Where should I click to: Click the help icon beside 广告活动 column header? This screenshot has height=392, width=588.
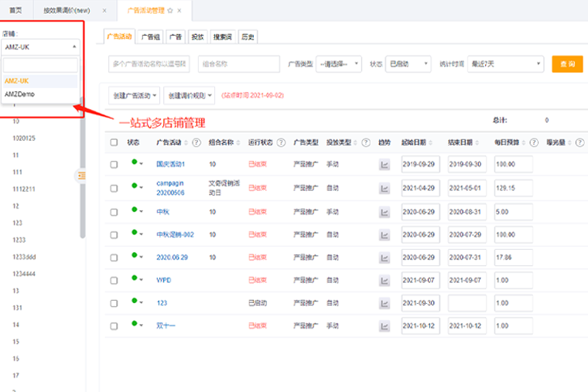coord(197,142)
